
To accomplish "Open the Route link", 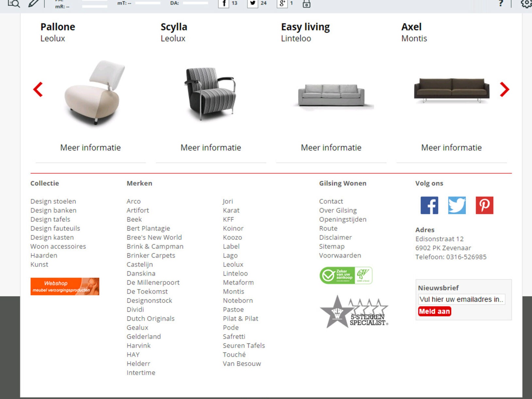I will pos(328,228).
